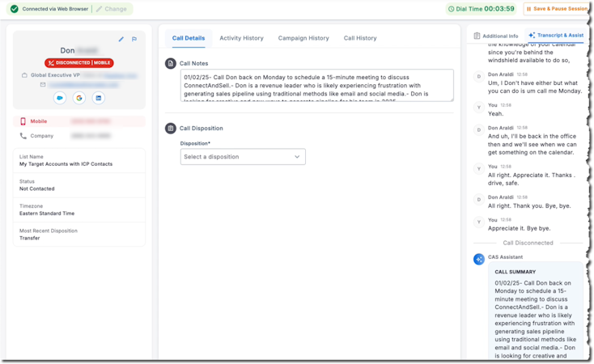Click the 'Call Disconnected' transcript marker
Viewport: 594px width, 364px height.
tap(528, 243)
